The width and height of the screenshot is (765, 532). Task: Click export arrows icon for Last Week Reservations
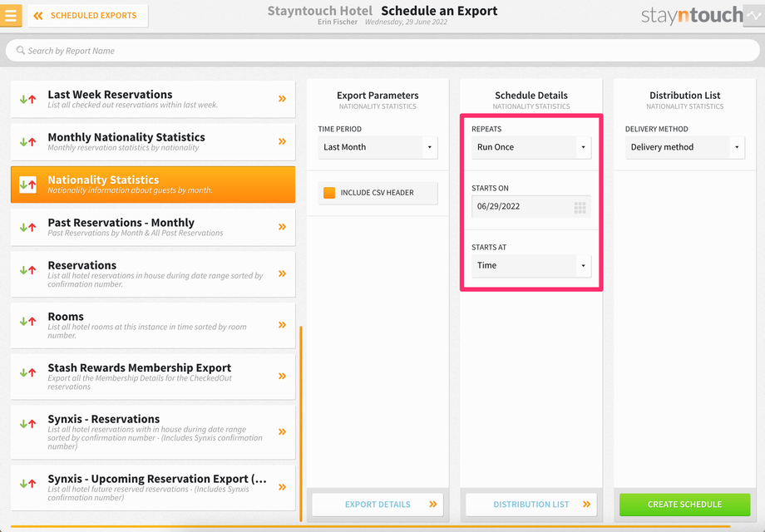click(x=27, y=100)
